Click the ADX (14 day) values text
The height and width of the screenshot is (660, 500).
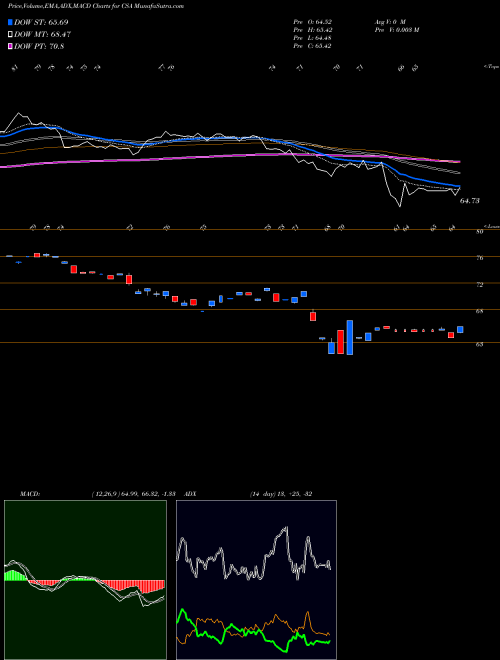point(280,493)
